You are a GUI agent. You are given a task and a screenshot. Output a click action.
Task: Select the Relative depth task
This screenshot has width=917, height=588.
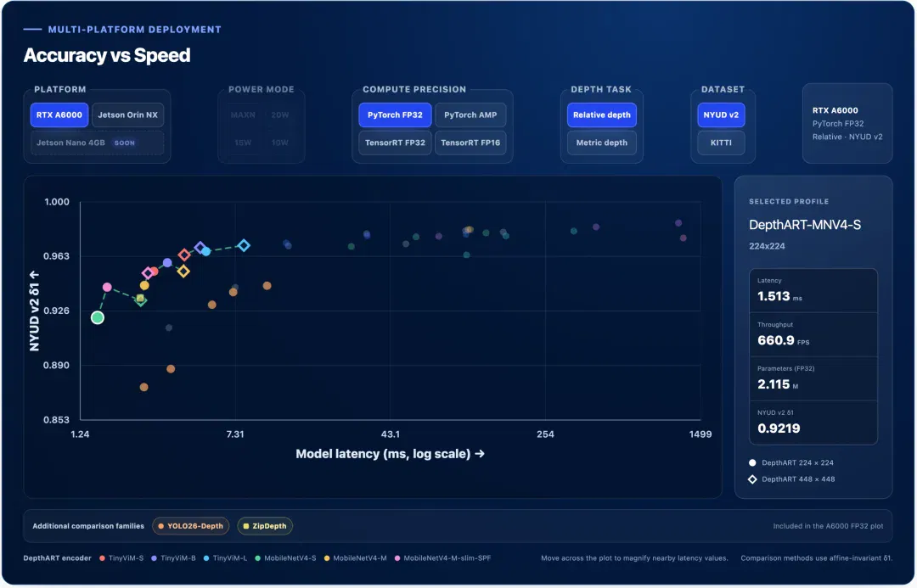[x=602, y=115]
